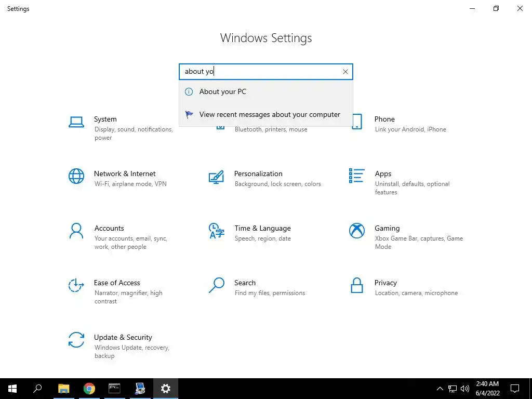Click the Gaming Xbox icon
This screenshot has height=399, width=532.
(356, 231)
